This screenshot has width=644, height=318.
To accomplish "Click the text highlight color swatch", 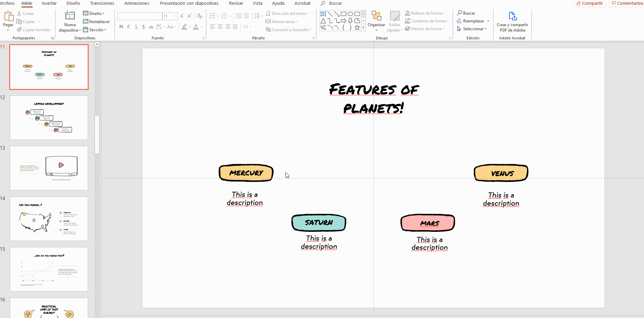I will tap(184, 27).
